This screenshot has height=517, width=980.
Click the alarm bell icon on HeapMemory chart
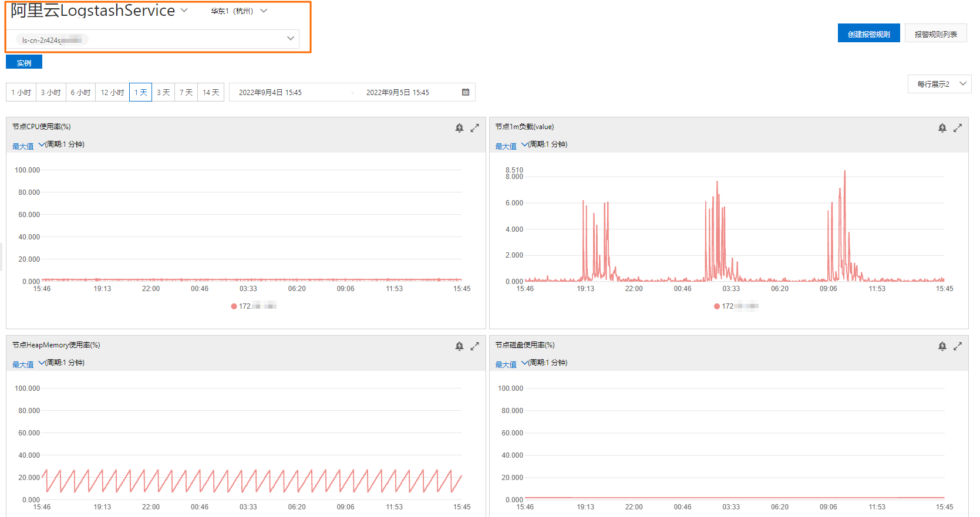click(459, 346)
